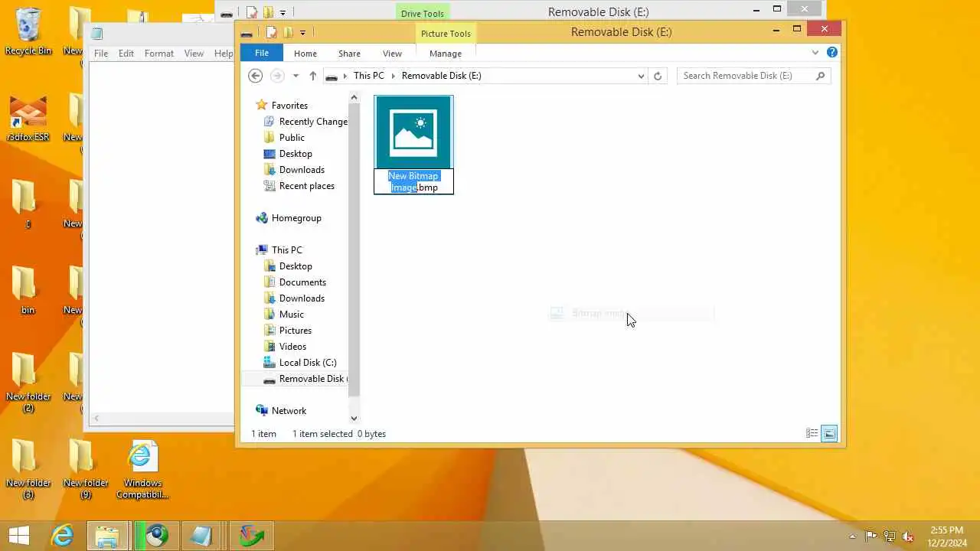Open Notepad's File menu

(101, 54)
